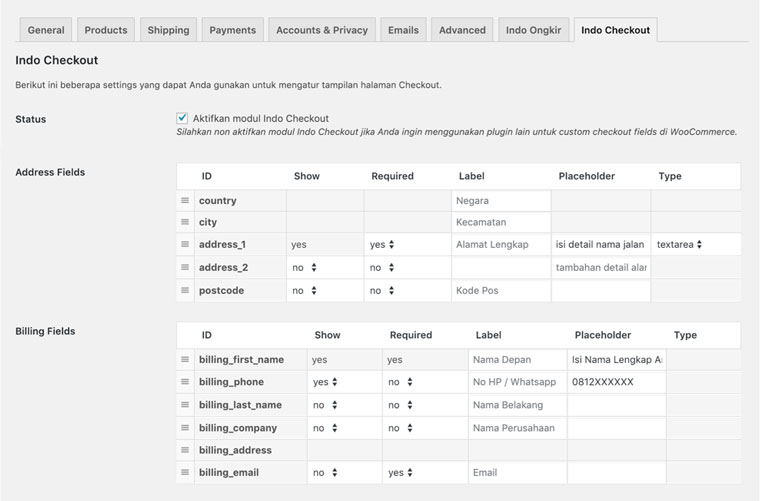Click the billing_first_name row drag handle
Viewport: 760px width, 501px height.
click(185, 360)
